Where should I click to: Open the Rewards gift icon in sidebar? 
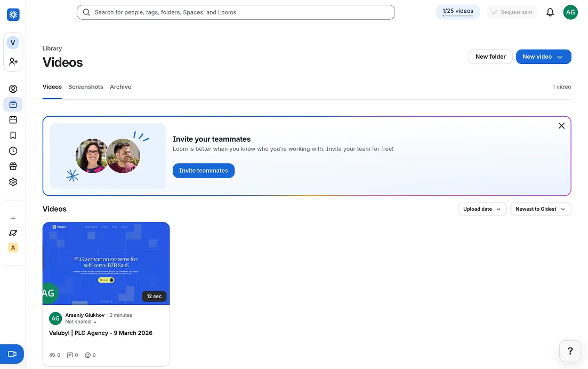(x=13, y=166)
